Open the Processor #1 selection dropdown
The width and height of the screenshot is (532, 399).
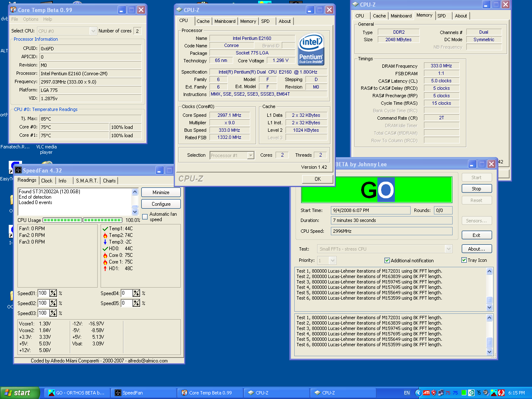pyautogui.click(x=251, y=155)
